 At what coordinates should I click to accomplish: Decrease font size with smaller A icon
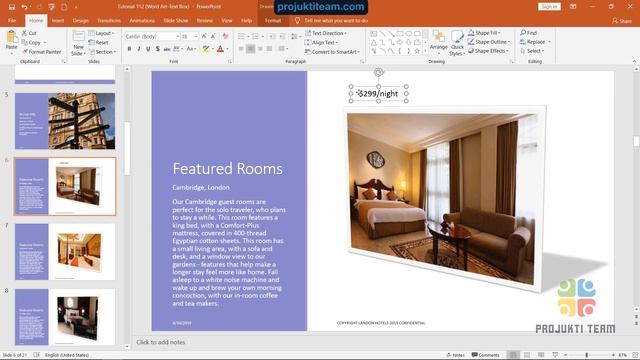pyautogui.click(x=213, y=36)
